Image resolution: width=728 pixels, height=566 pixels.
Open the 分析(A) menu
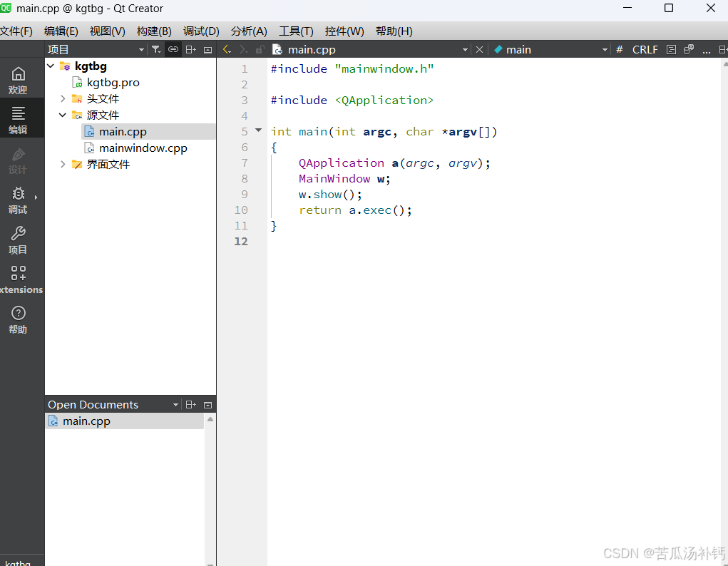point(249,31)
